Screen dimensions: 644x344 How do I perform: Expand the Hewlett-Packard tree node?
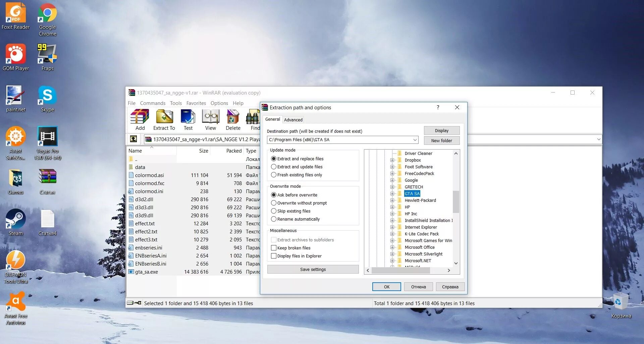(392, 200)
